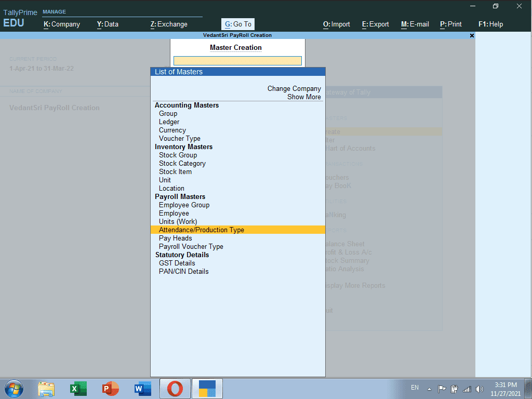The width and height of the screenshot is (532, 399).
Task: Select Units (Work) master
Action: click(178, 221)
